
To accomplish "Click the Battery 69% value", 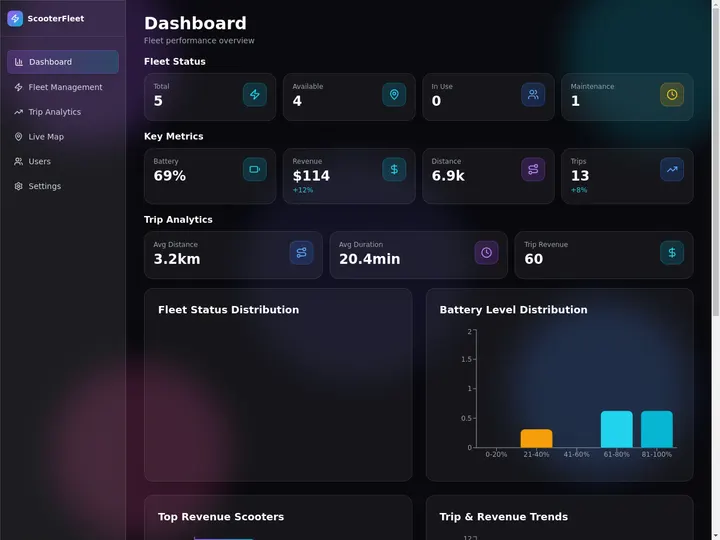I will (169, 176).
